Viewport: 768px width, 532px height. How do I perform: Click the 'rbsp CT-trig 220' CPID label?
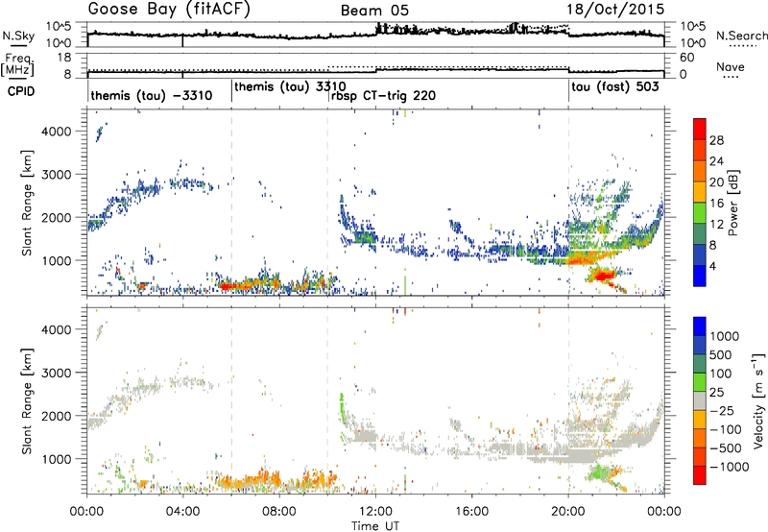click(383, 95)
